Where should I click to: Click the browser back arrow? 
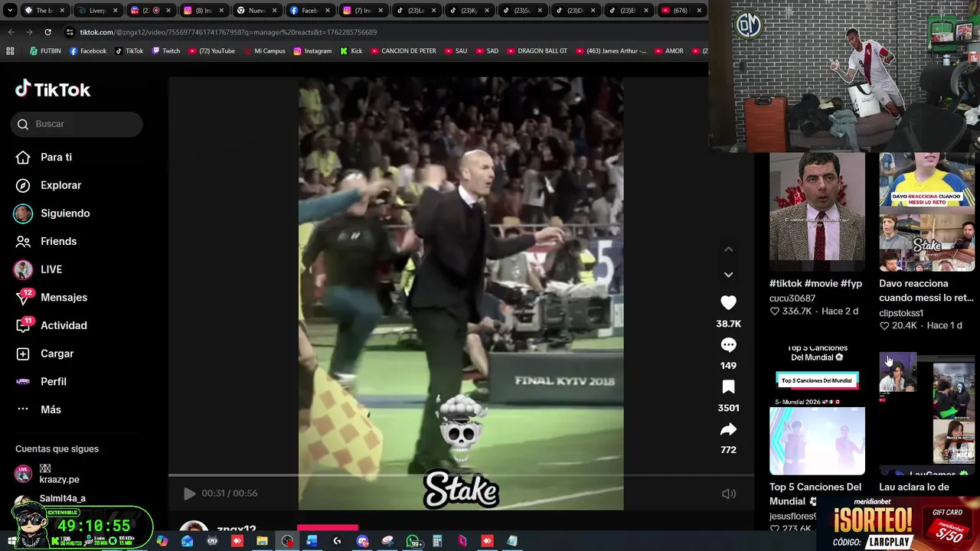coord(11,32)
